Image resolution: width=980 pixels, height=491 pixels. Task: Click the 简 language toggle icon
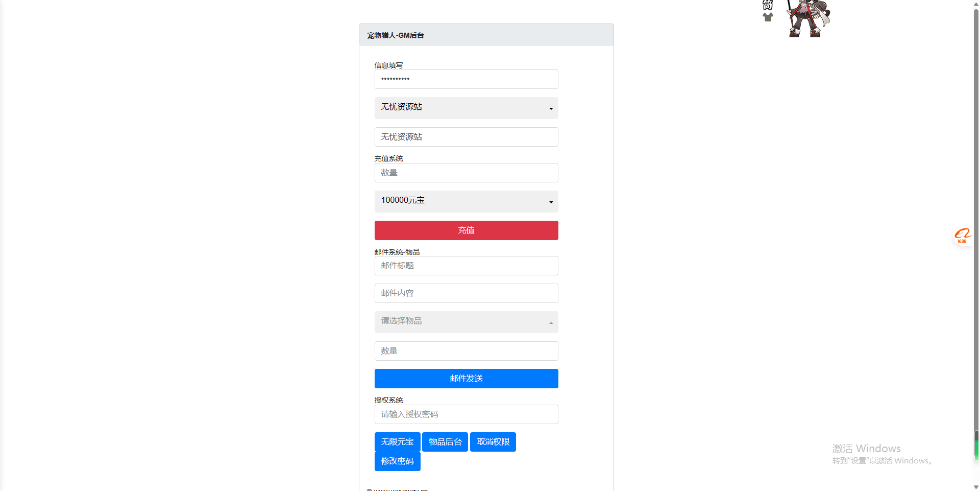tap(768, 5)
